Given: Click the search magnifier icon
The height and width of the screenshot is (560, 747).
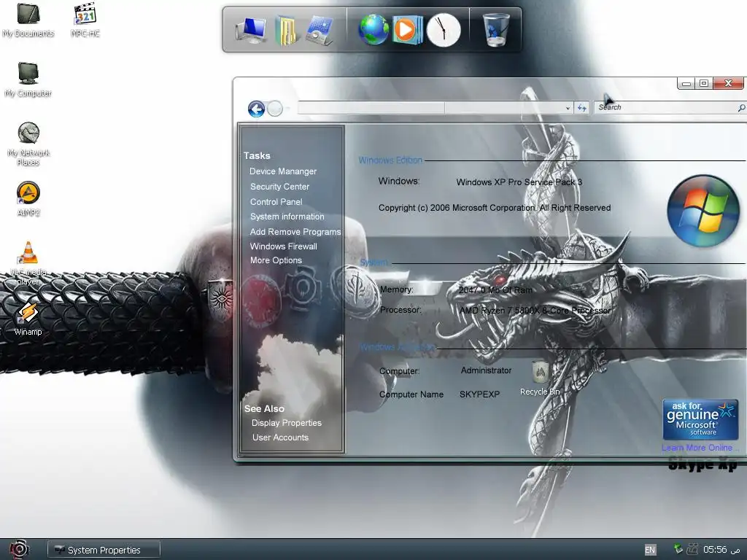Looking at the screenshot, I should tap(741, 108).
